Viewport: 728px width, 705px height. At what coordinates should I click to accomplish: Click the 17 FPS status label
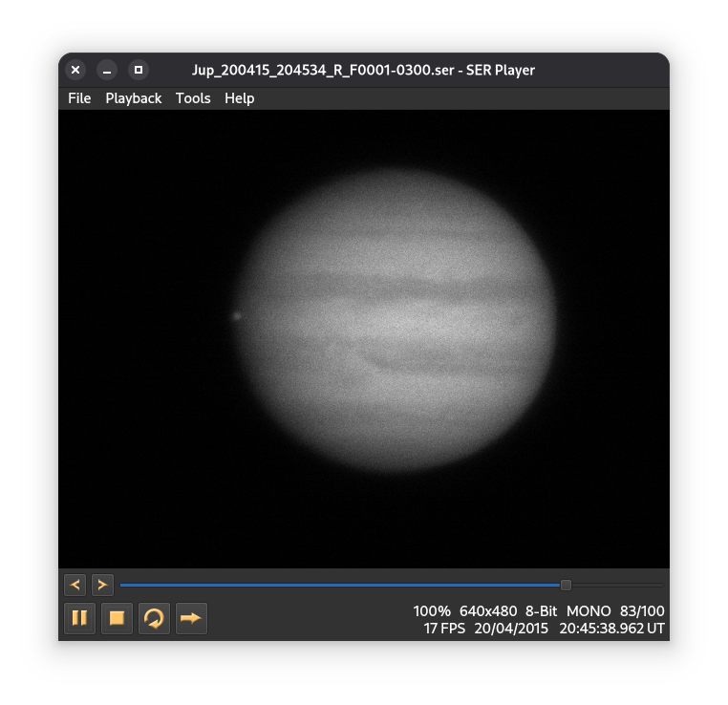click(444, 629)
